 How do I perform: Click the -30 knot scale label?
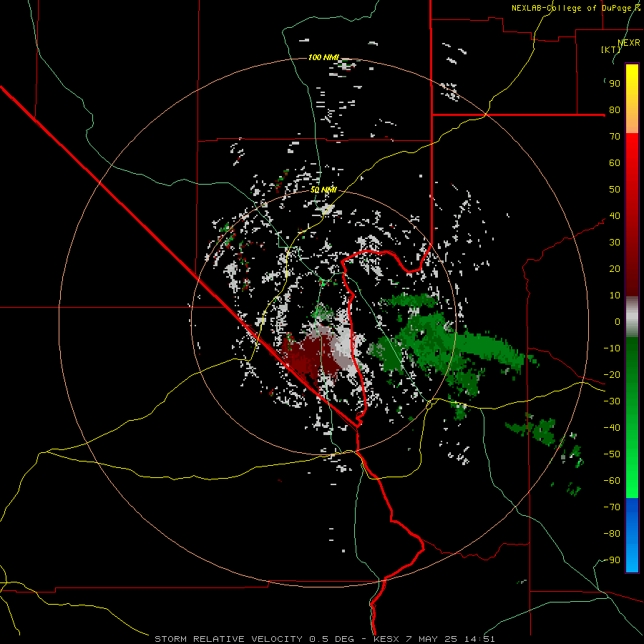(x=612, y=401)
